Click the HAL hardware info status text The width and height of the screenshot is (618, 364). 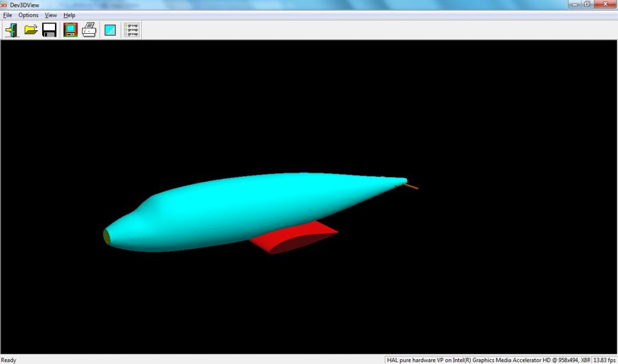tap(488, 360)
